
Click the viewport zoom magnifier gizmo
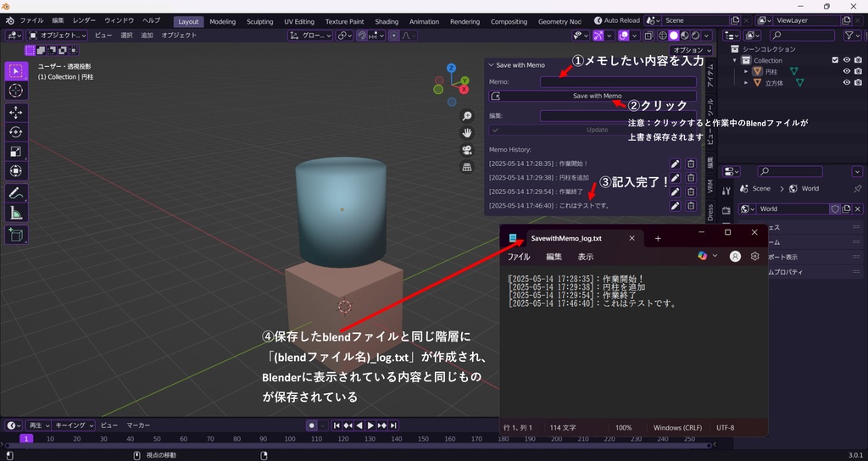tap(467, 115)
